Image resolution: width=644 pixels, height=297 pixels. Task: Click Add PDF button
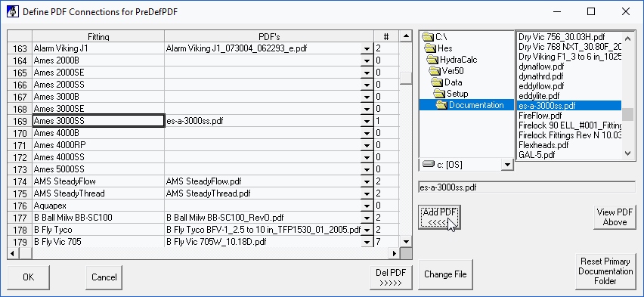(439, 217)
